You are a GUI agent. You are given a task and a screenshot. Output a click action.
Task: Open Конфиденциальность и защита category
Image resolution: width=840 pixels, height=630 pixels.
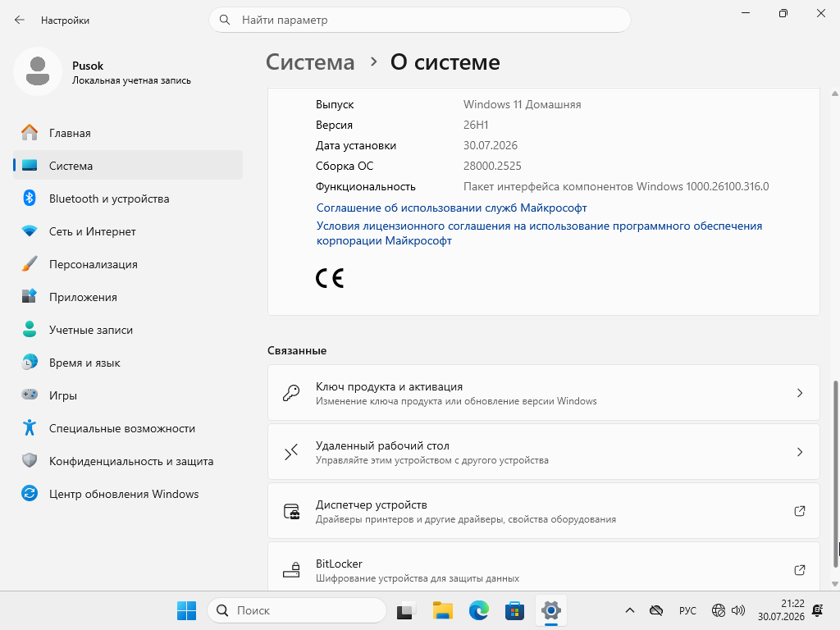(x=128, y=461)
